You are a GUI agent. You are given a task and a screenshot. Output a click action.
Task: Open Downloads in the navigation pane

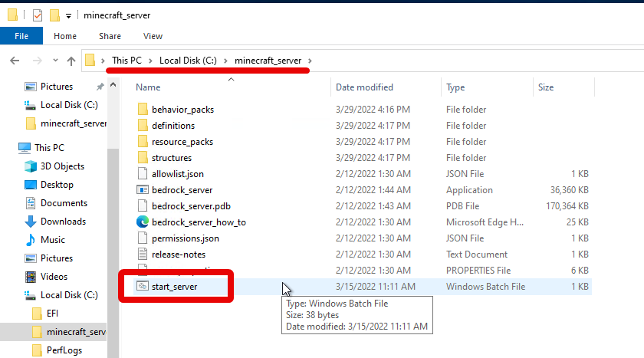click(x=63, y=222)
